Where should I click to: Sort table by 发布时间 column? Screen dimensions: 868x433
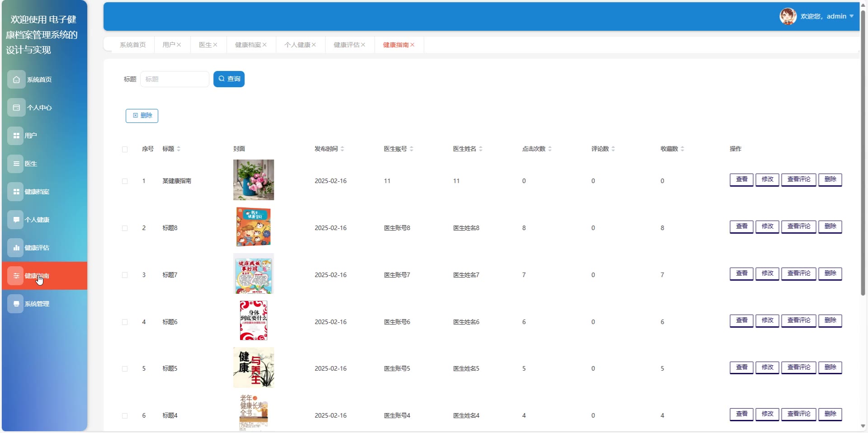pos(342,149)
